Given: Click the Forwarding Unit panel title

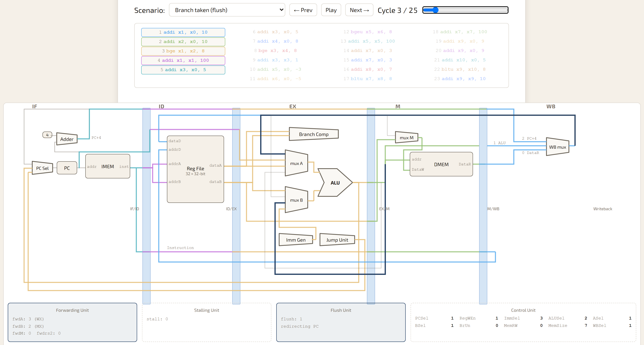Looking at the screenshot, I should (72, 310).
